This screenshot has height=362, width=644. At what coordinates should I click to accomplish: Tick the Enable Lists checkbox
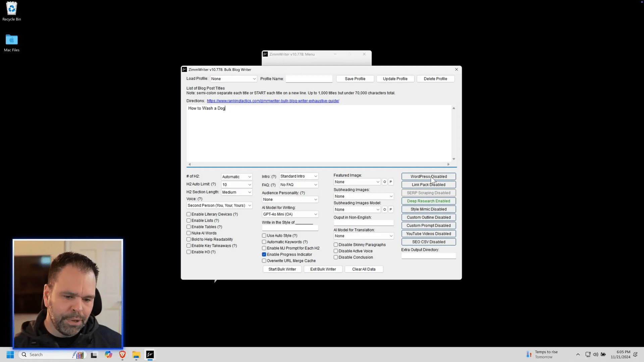point(189,221)
